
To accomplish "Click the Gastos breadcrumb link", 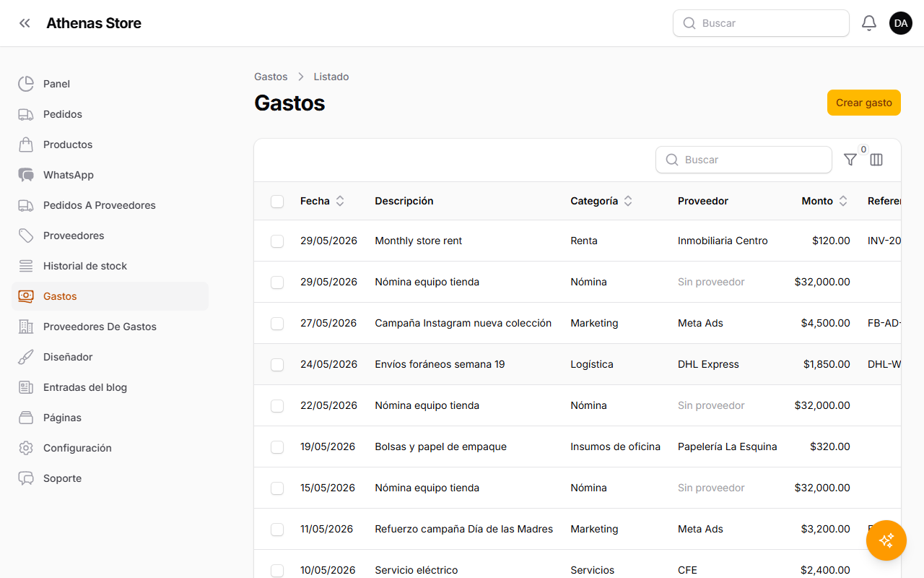I will coord(271,77).
